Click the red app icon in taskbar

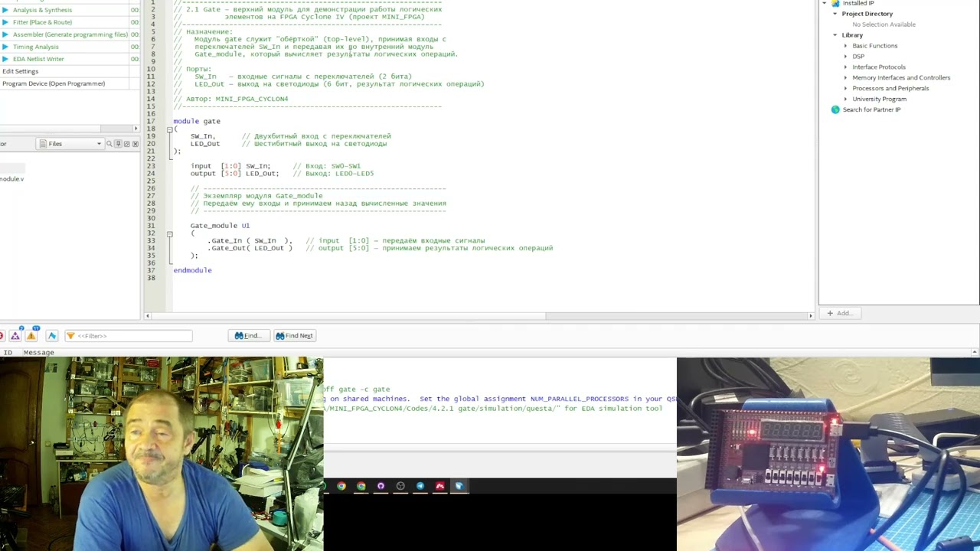tap(439, 486)
